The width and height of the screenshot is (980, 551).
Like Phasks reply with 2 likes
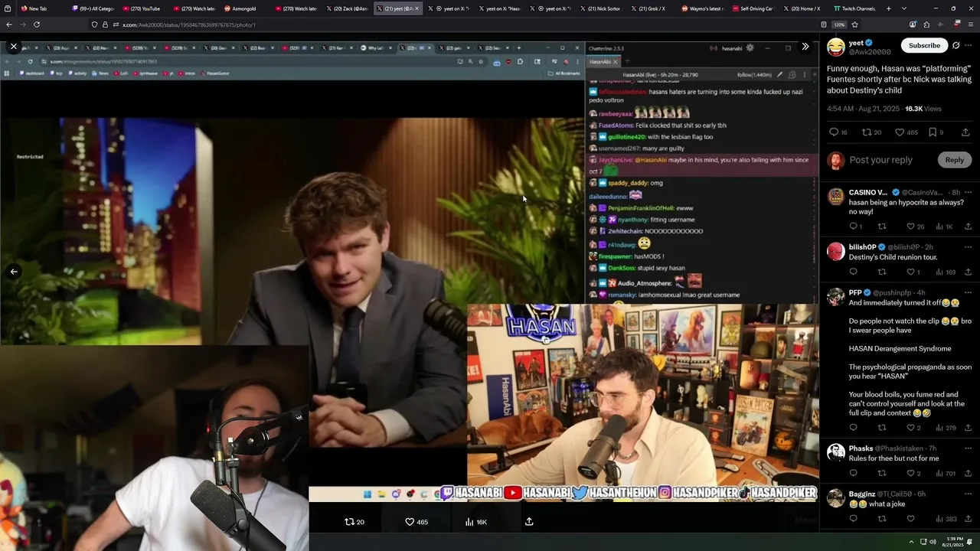[x=913, y=473]
